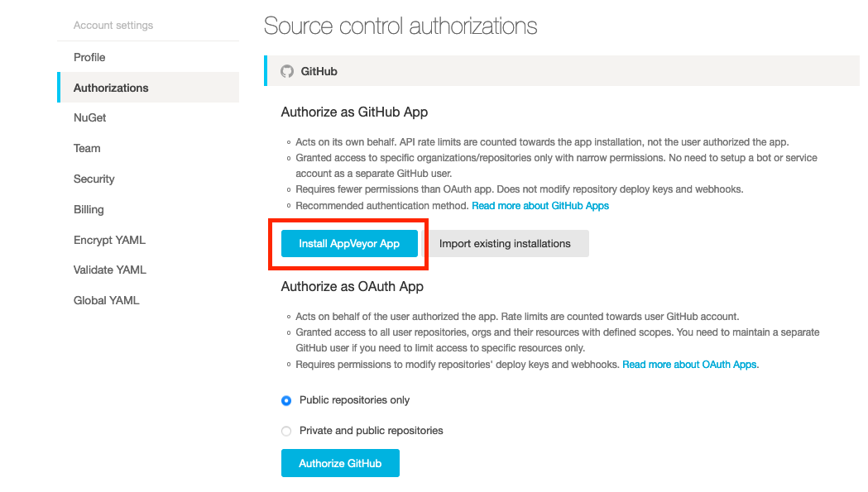Click the GitHub section header bar

563,71
